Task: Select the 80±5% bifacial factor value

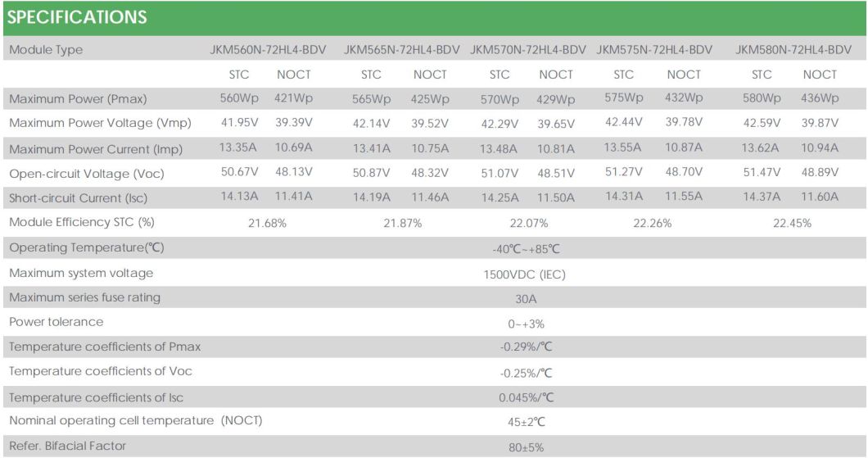Action: (526, 447)
